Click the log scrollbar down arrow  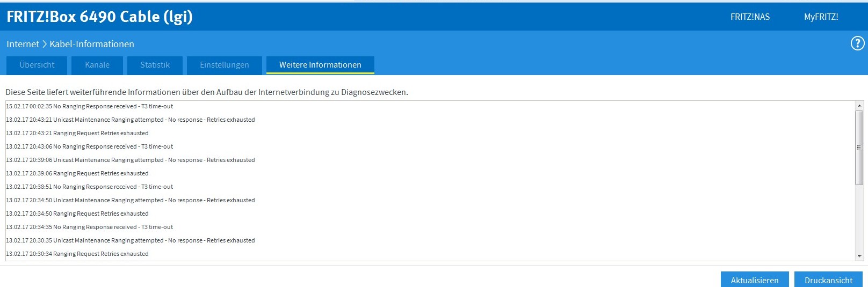[x=859, y=256]
